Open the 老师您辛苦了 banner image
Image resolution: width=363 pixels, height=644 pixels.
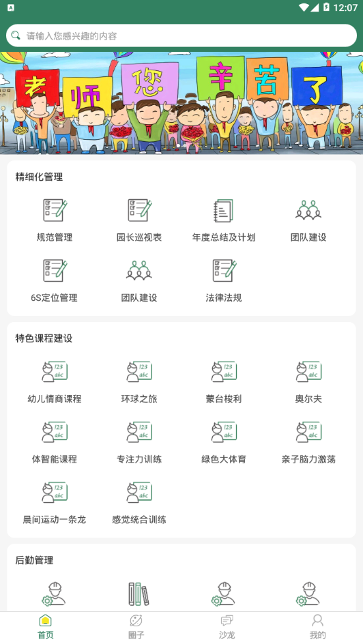[181, 103]
